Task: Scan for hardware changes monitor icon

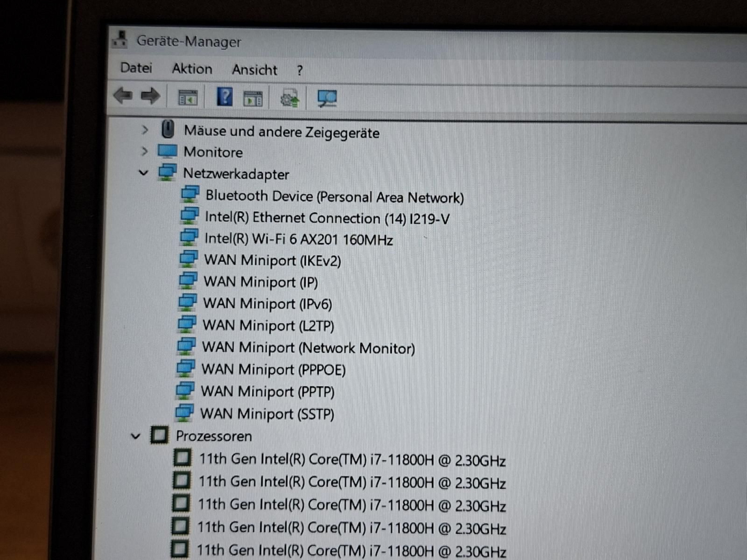Action: [x=327, y=99]
